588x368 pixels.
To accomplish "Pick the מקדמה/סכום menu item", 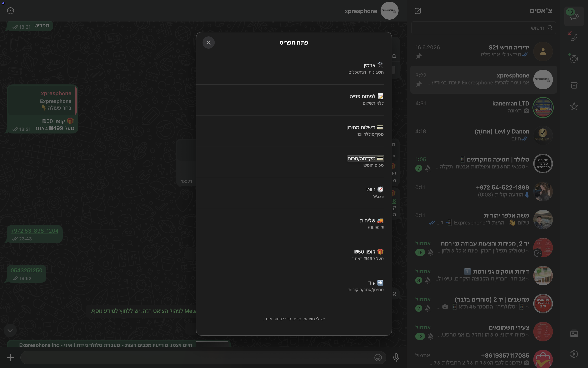I will (x=290, y=162).
